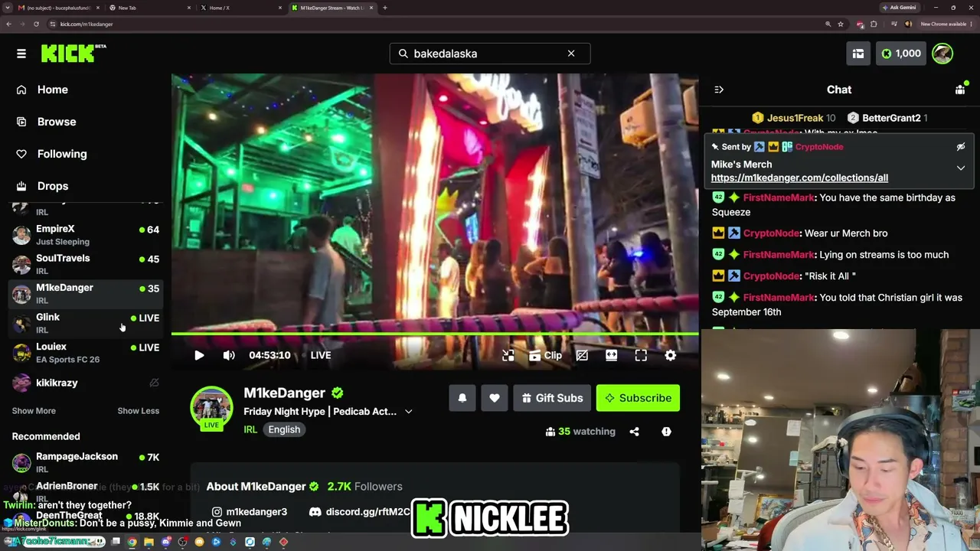Open the mini player popout

pos(508,355)
